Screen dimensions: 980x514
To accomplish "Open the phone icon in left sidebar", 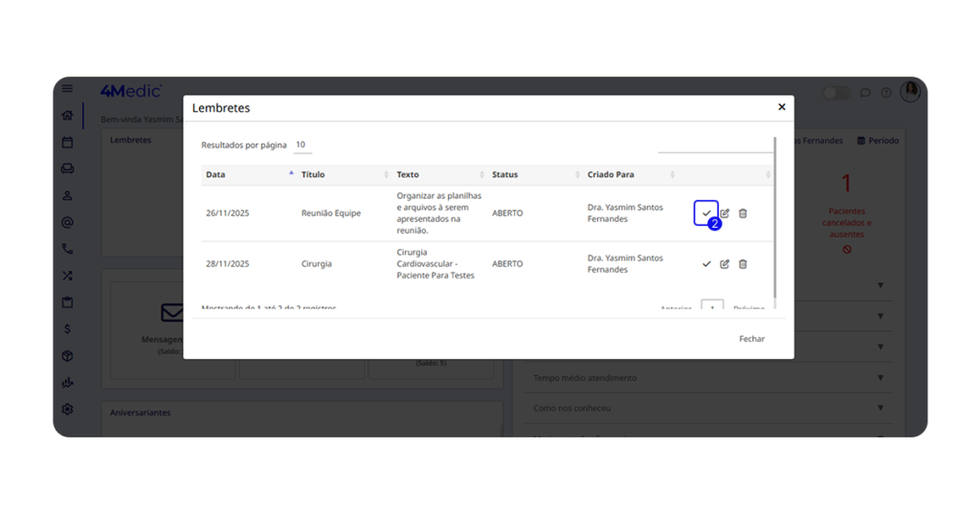I will coord(67,249).
